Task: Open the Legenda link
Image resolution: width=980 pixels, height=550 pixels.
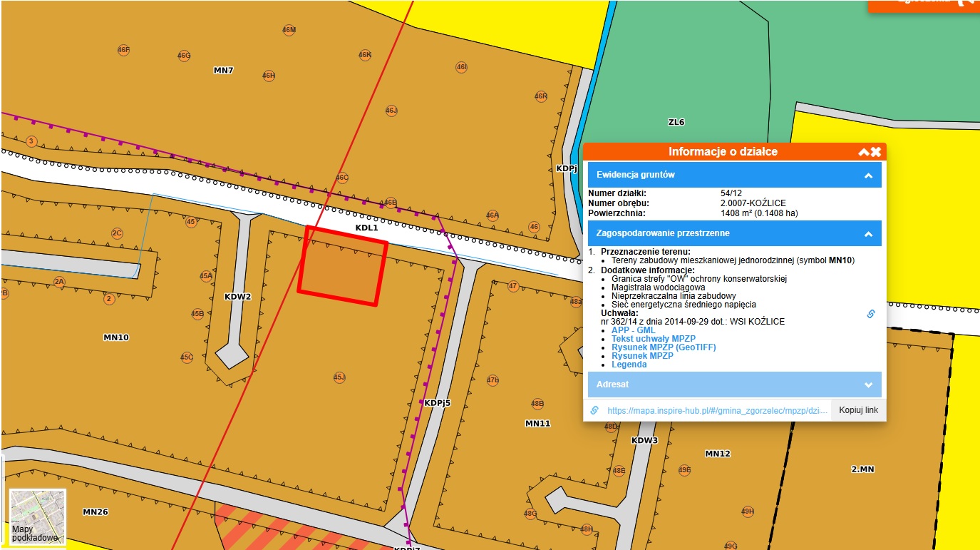Action: click(629, 365)
